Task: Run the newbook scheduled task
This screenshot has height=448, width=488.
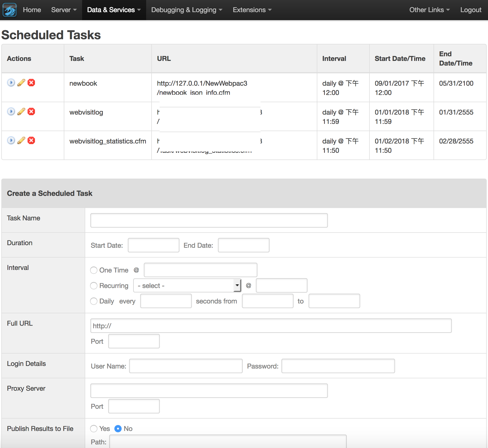Action: [11, 83]
